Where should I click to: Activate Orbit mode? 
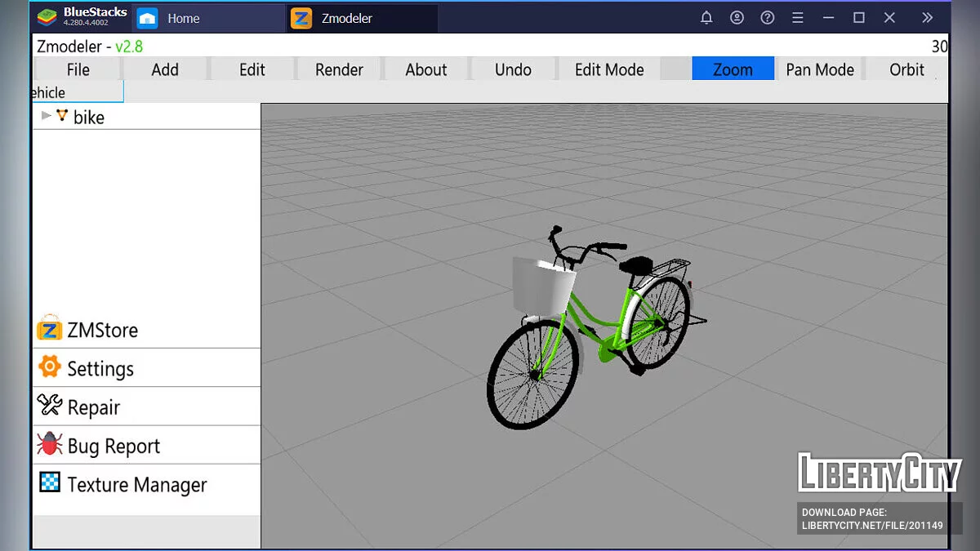(907, 69)
